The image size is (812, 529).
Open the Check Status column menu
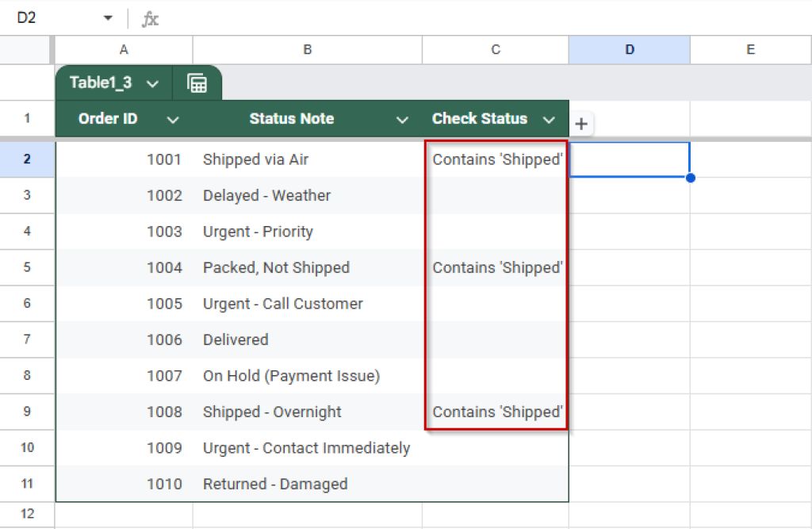pyautogui.click(x=550, y=119)
